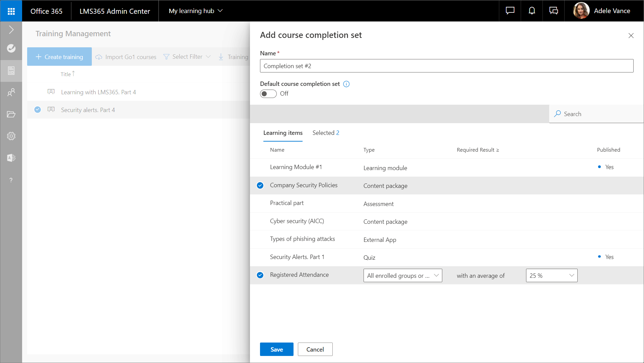Expand the All enrolled groups dropdown

pyautogui.click(x=402, y=275)
